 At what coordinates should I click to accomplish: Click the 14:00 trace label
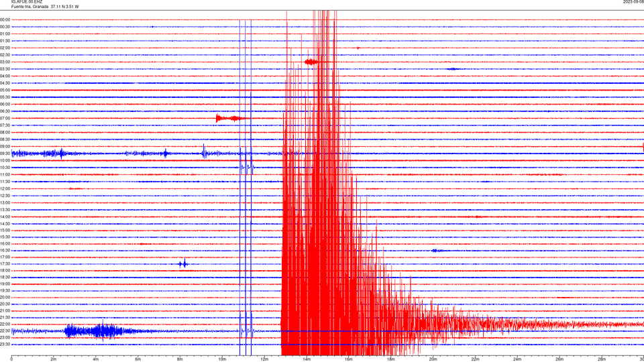5,217
